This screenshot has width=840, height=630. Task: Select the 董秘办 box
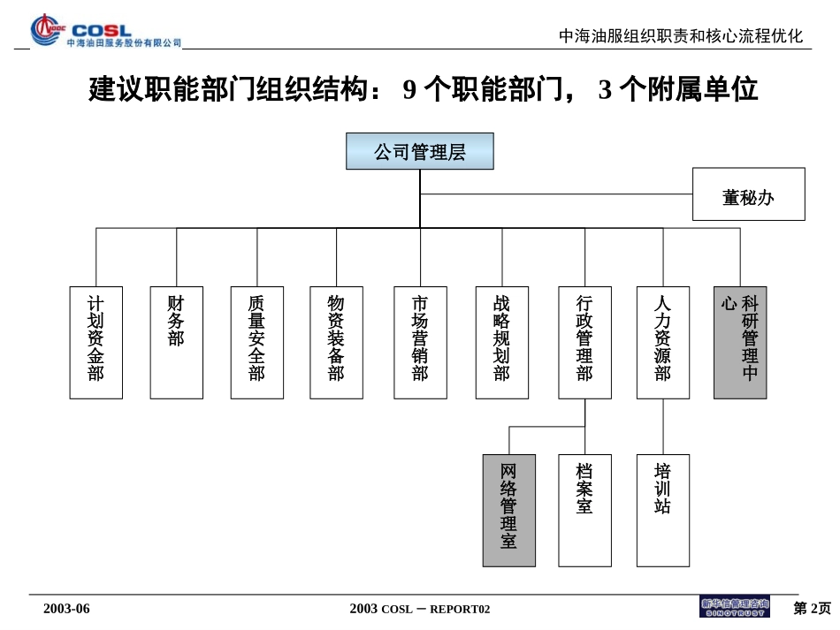pyautogui.click(x=748, y=194)
